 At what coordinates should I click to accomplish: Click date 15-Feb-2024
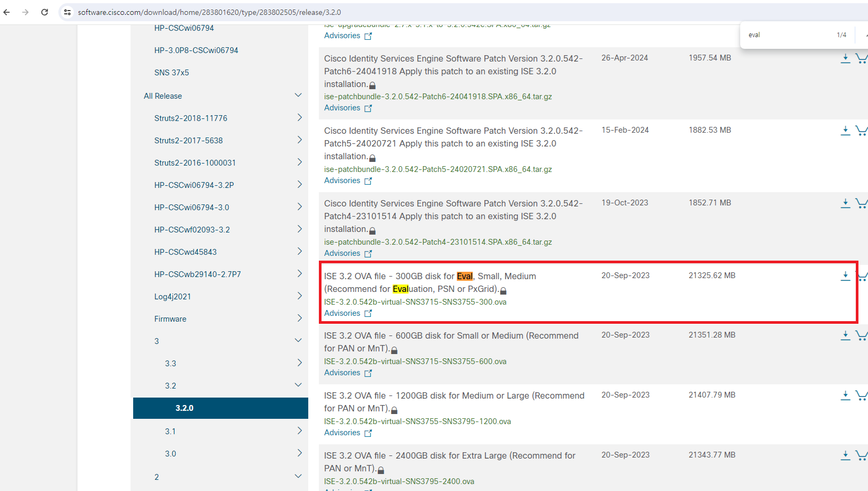[x=625, y=130]
